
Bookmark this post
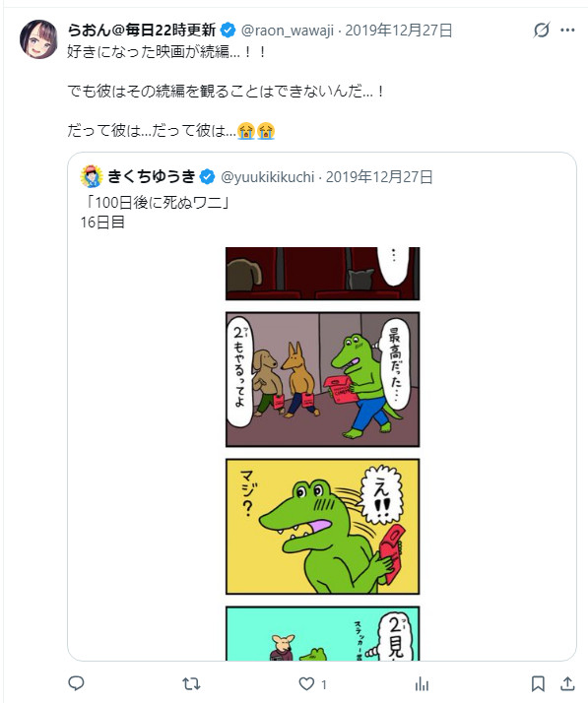(538, 684)
